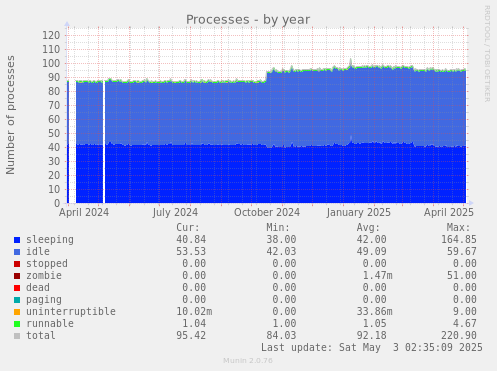
Task: Click idle average value 49.09
Action: (371, 252)
